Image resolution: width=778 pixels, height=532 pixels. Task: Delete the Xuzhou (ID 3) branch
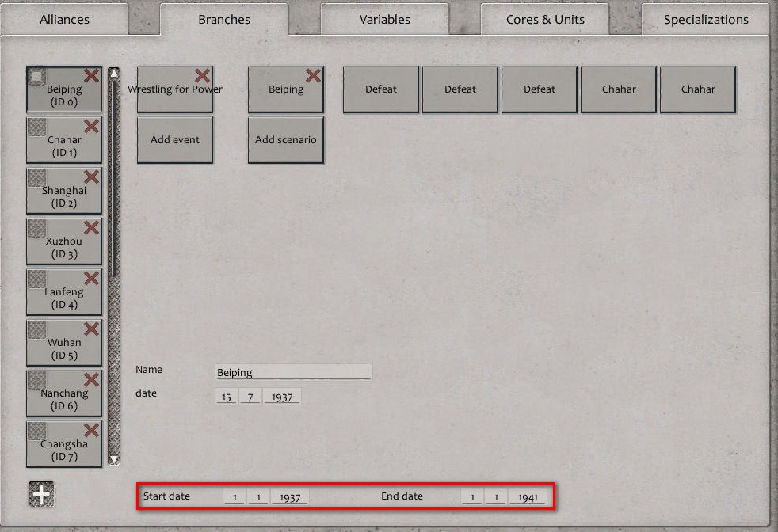pos(91,226)
